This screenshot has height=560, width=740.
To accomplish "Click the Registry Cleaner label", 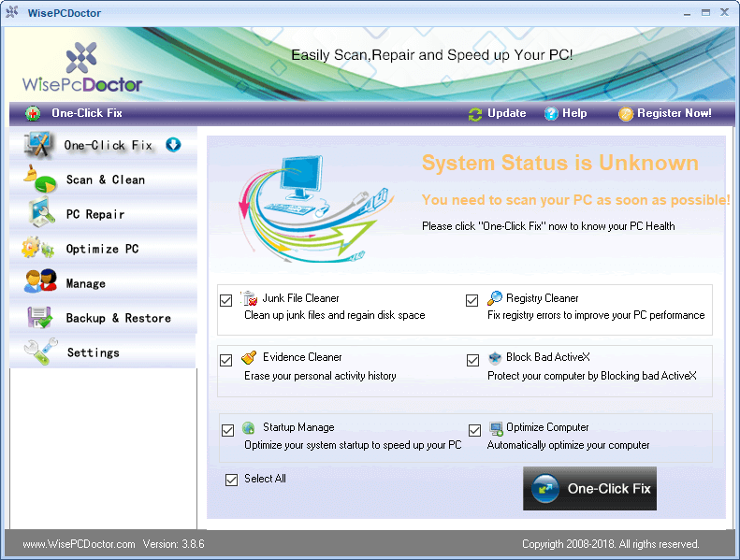I will (x=543, y=298).
